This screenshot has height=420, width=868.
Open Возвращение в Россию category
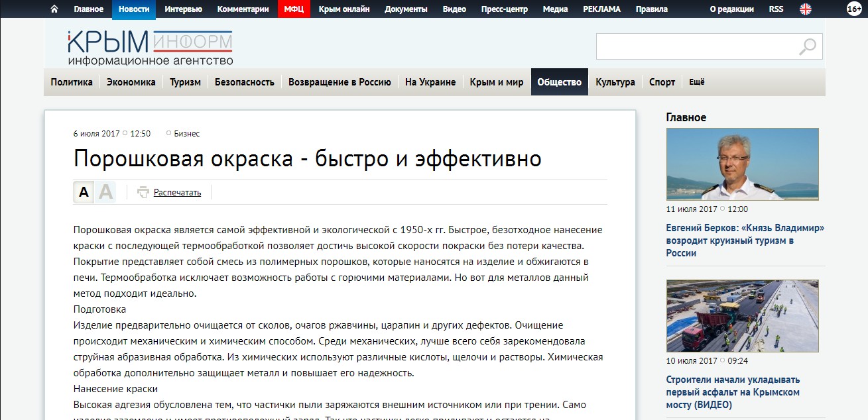coord(340,82)
